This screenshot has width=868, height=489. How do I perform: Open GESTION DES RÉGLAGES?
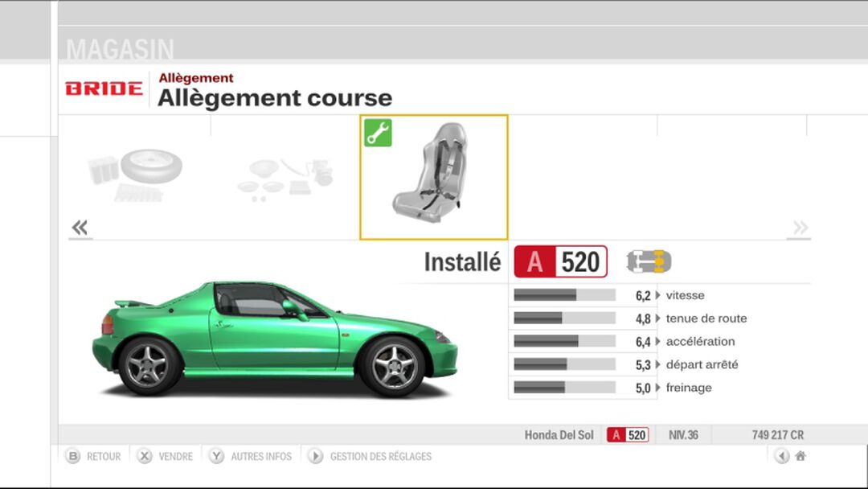(381, 456)
